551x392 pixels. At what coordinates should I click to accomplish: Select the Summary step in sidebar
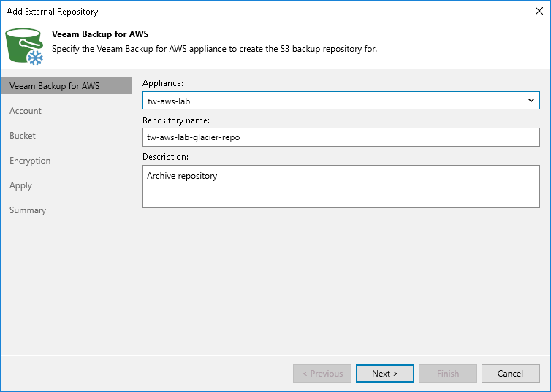(28, 210)
